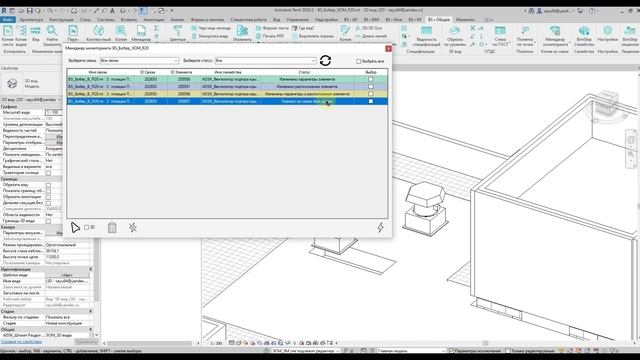The width and height of the screenshot is (640, 360).
Task: Switch to the BS • Общие ribbon tab
Action: [439, 20]
